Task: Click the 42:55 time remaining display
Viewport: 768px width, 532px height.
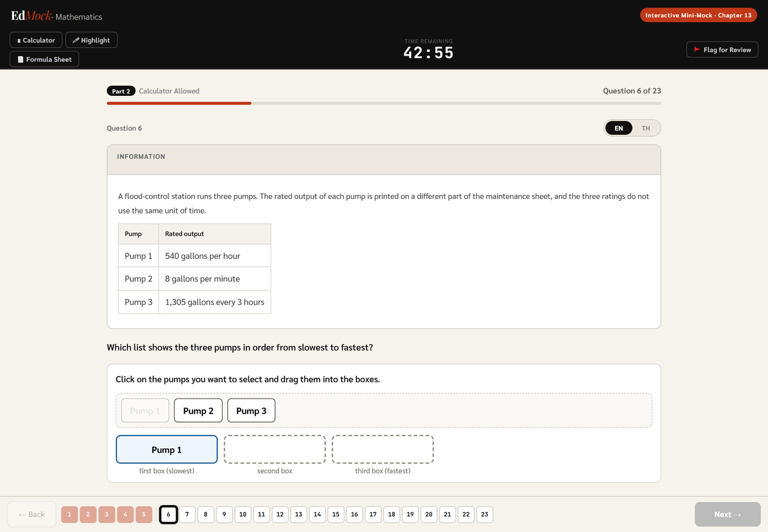Action: point(429,52)
